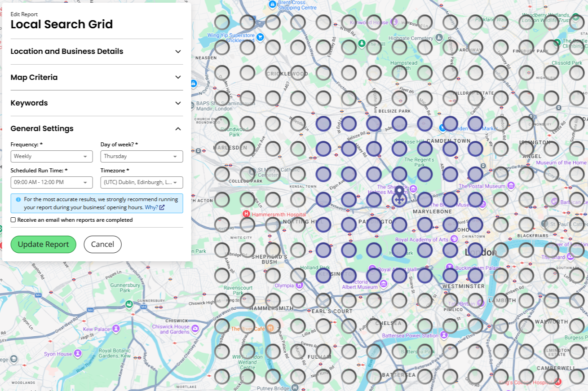Image resolution: width=588 pixels, height=391 pixels.
Task: Click the Royal Albert Hall marker
Action: 373,269
